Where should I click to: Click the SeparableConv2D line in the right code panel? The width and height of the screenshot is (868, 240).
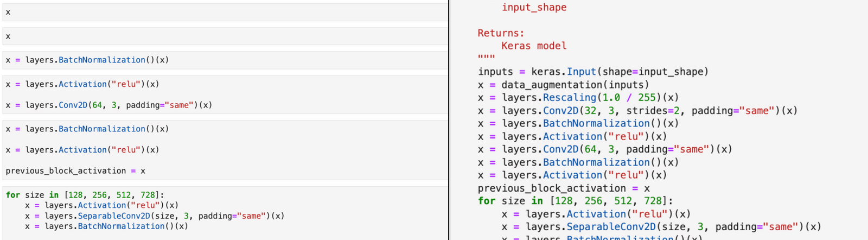pyautogui.click(x=661, y=227)
